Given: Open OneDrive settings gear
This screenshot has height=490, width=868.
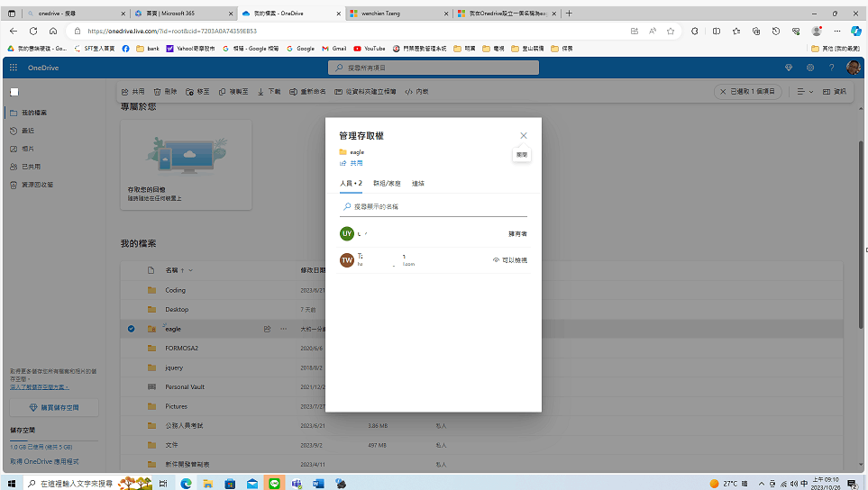Looking at the screenshot, I should click(810, 68).
